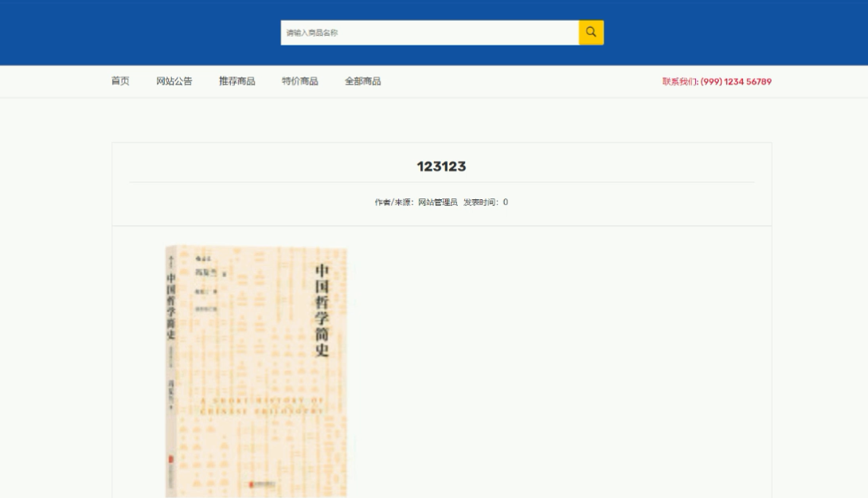The height and width of the screenshot is (498, 868).
Task: Click the author text 网站管理员
Action: tap(438, 202)
